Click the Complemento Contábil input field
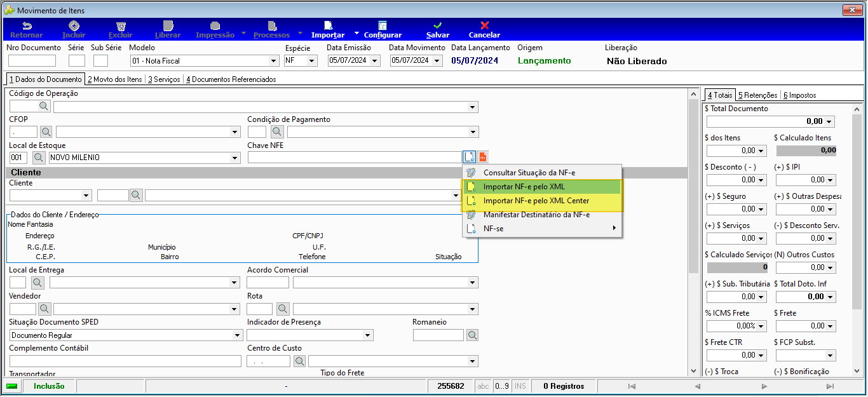The width and height of the screenshot is (868, 397). (x=125, y=361)
